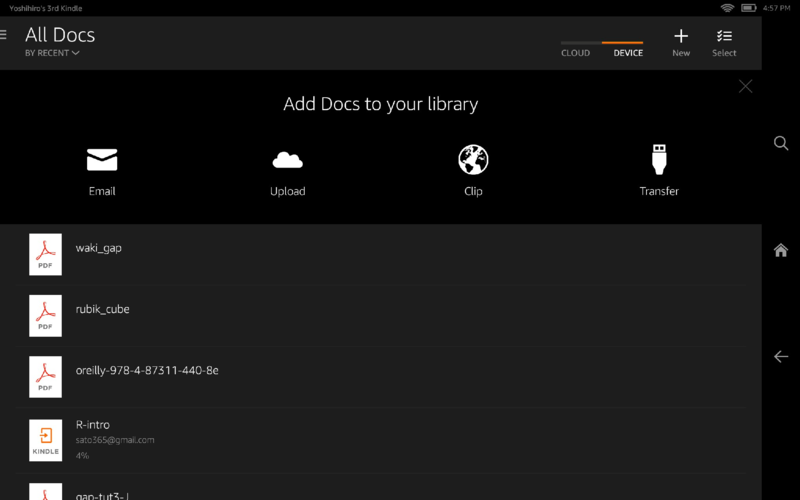Open the hamburger navigation menu
The height and width of the screenshot is (500, 800).
pos(3,35)
